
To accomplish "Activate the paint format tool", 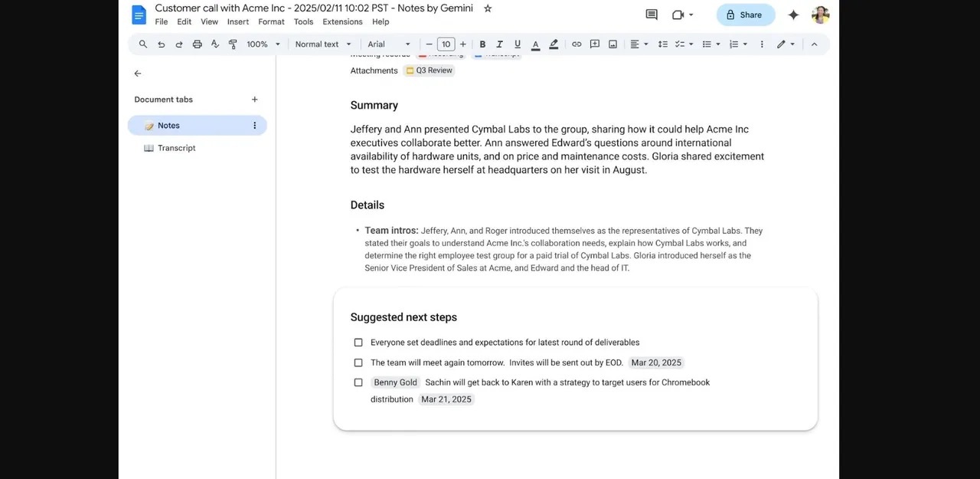I will point(233,44).
